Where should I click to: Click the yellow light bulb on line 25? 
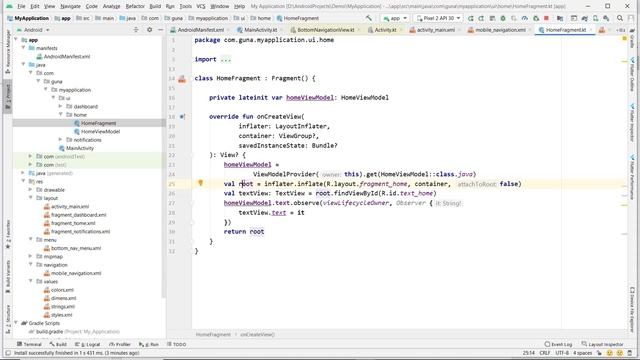pyautogui.click(x=200, y=183)
